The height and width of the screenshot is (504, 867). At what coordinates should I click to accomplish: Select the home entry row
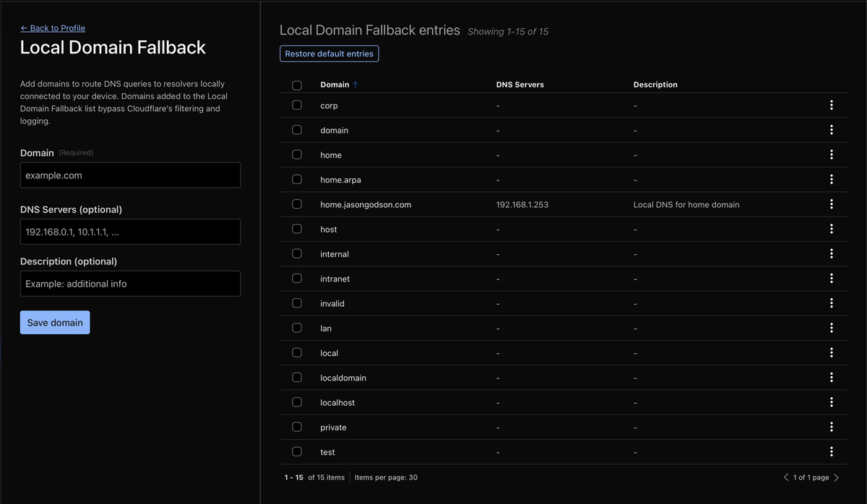point(297,155)
